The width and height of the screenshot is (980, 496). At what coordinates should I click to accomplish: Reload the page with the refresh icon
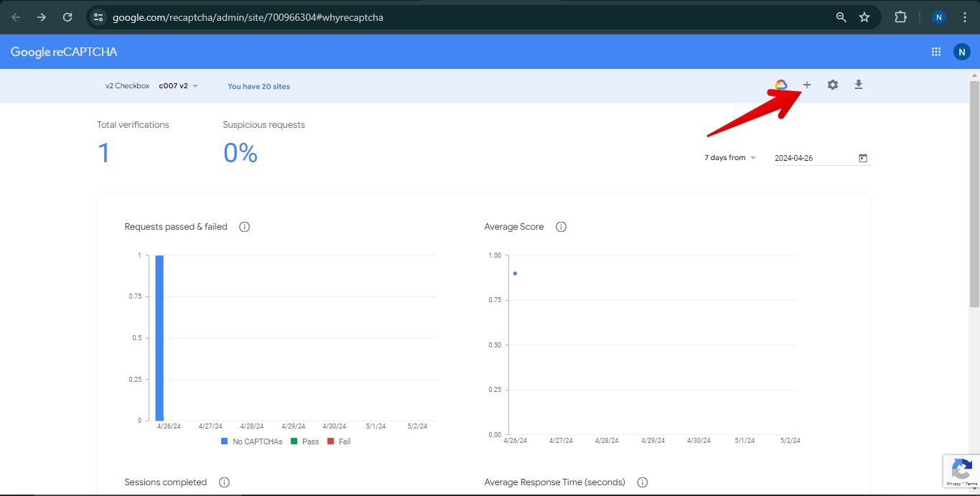click(x=67, y=17)
